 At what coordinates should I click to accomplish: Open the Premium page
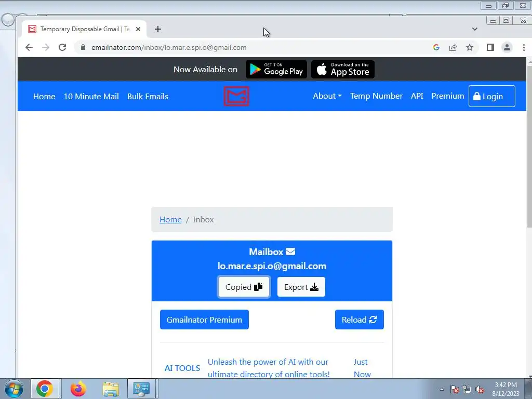click(447, 96)
